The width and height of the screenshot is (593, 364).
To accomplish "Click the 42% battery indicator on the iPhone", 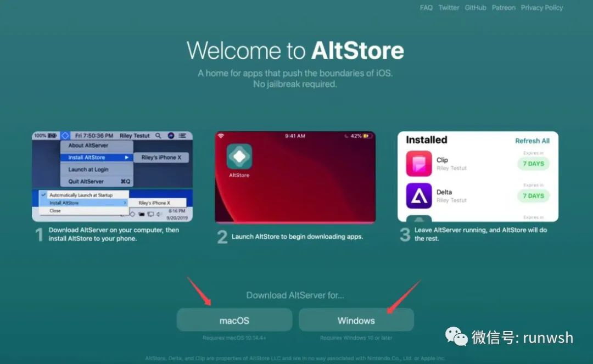I will coord(361,136).
